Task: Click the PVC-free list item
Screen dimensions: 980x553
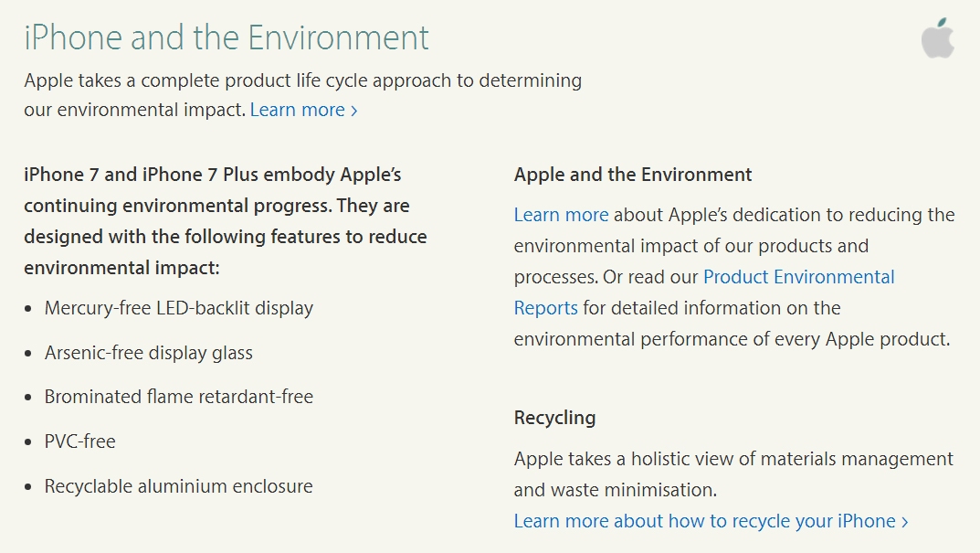Action: (x=80, y=441)
